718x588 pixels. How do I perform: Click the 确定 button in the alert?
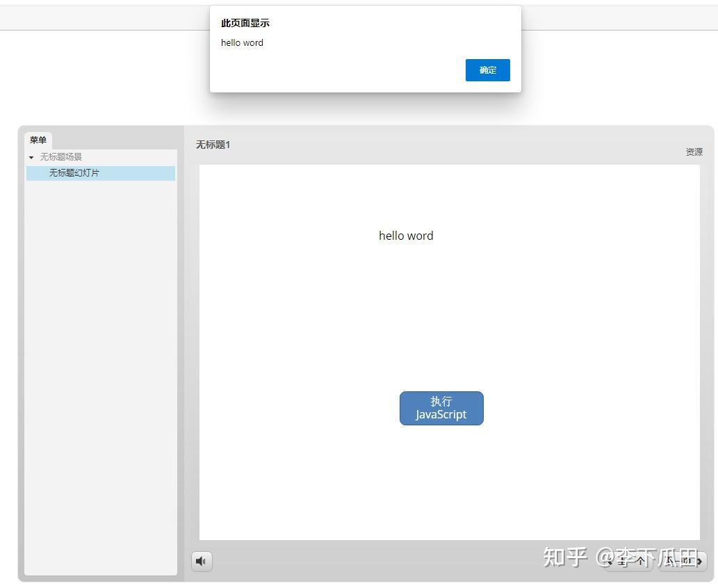point(487,70)
